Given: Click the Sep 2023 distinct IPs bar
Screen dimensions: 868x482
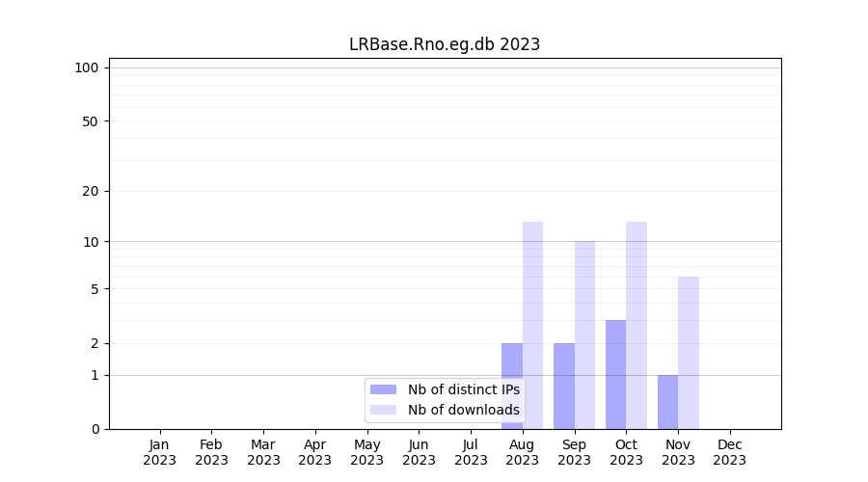Looking at the screenshot, I should click(x=564, y=386).
